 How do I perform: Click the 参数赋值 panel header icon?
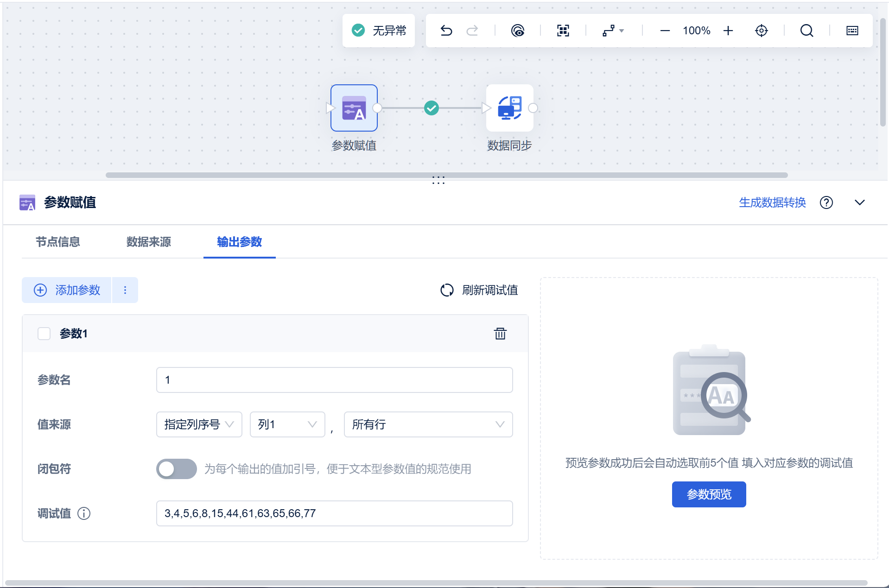(x=27, y=202)
